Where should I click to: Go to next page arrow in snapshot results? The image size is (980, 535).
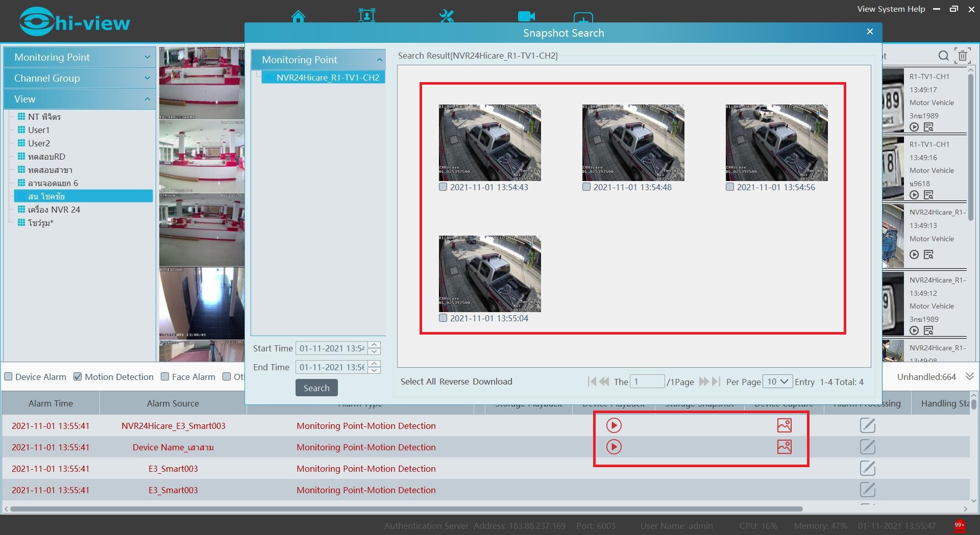(703, 381)
